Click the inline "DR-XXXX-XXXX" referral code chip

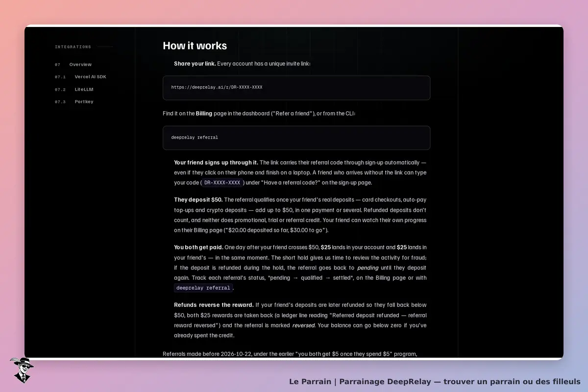[222, 183]
